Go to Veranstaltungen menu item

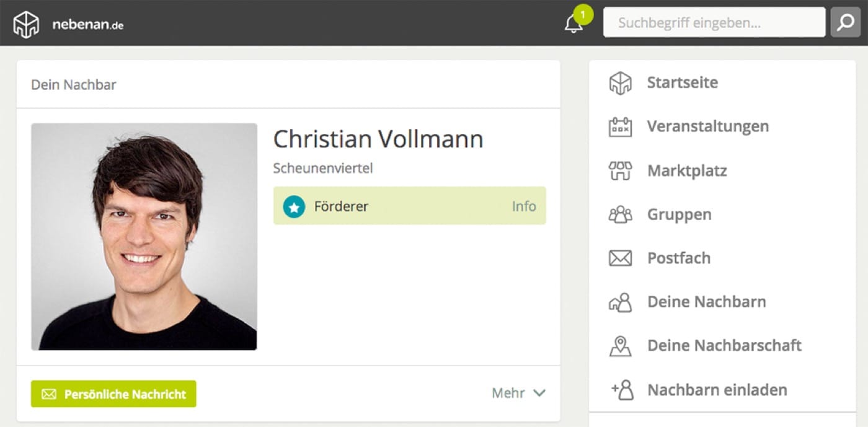(x=707, y=126)
